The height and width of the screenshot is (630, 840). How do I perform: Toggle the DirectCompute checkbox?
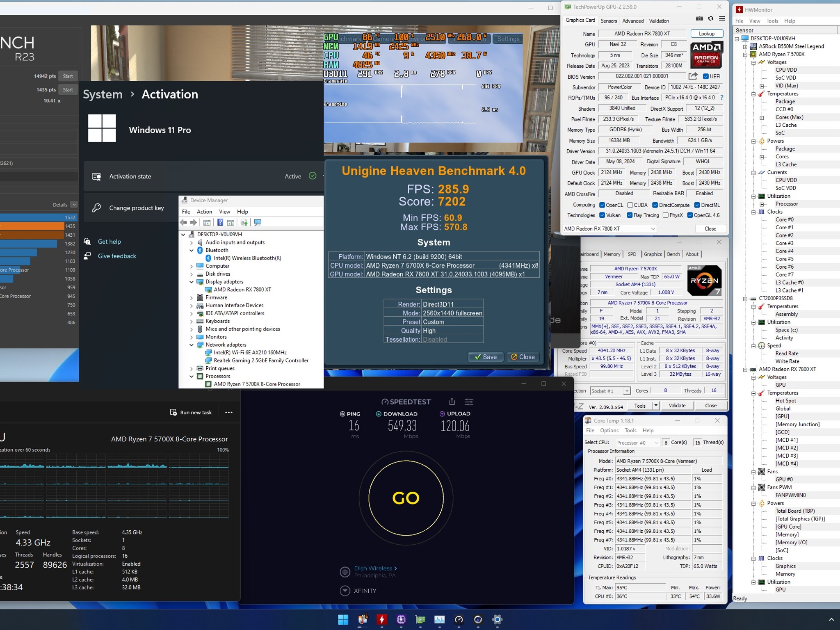(x=655, y=205)
